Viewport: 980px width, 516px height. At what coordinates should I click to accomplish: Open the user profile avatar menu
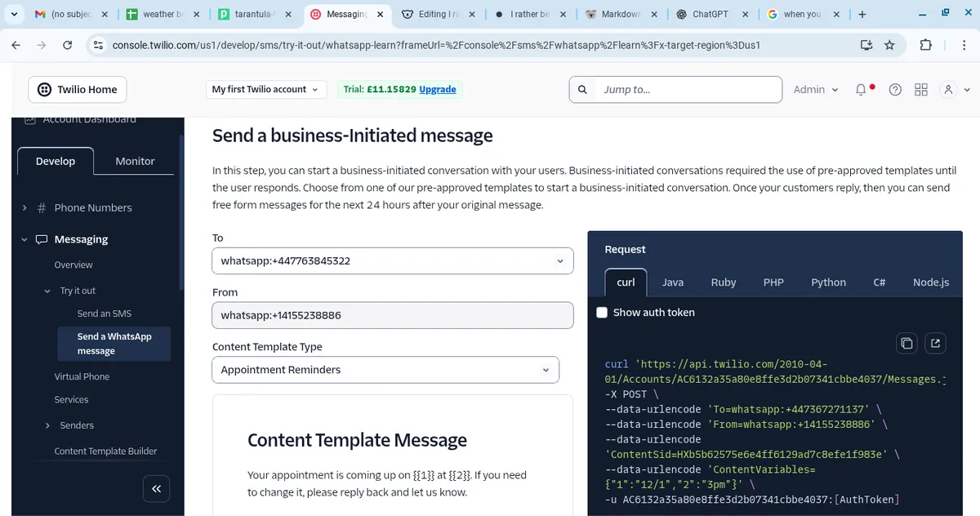[954, 90]
